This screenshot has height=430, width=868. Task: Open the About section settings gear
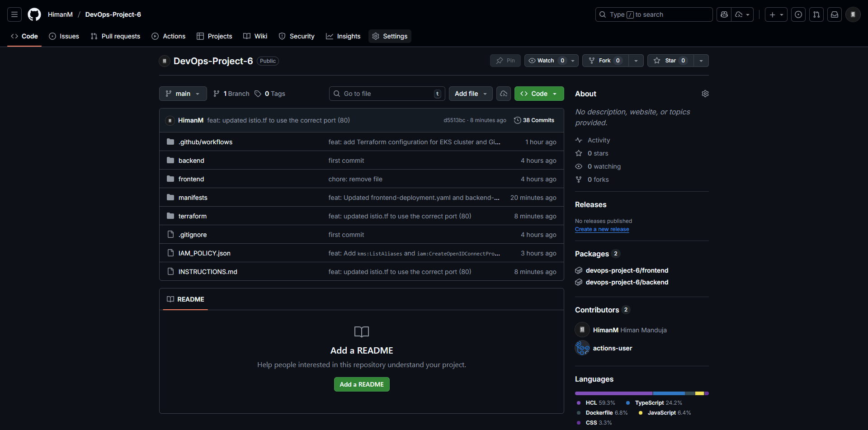pyautogui.click(x=705, y=94)
